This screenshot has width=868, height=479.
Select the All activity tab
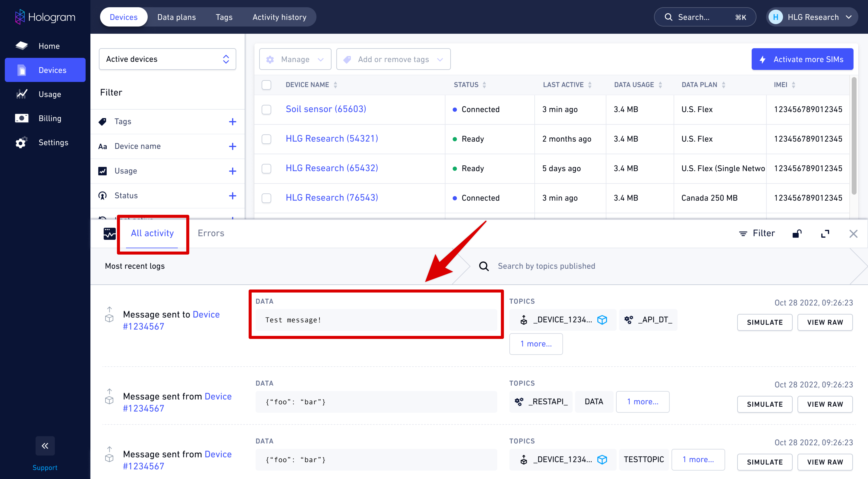point(152,233)
